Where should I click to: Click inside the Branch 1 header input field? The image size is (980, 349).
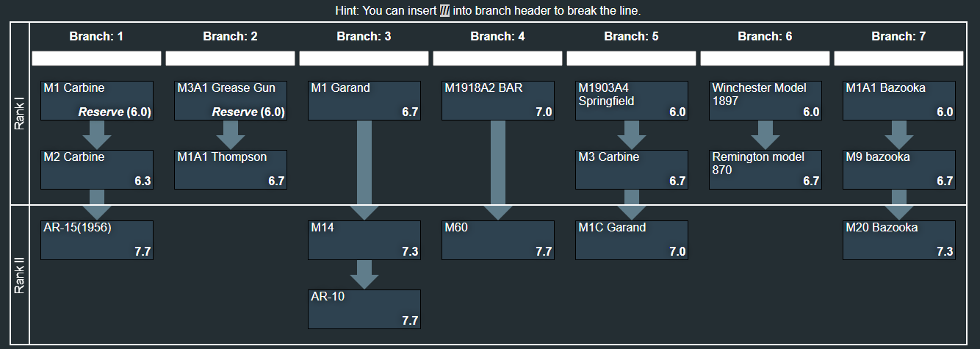pyautogui.click(x=97, y=59)
